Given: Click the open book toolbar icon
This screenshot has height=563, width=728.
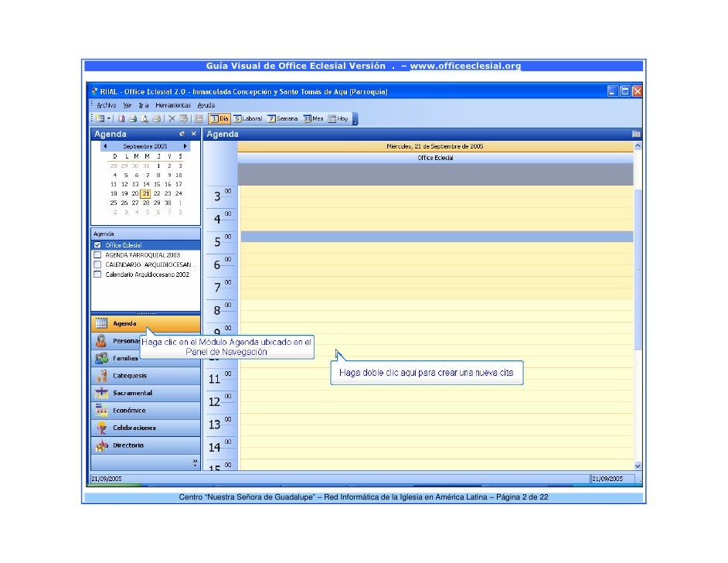Looking at the screenshot, I should [121, 118].
